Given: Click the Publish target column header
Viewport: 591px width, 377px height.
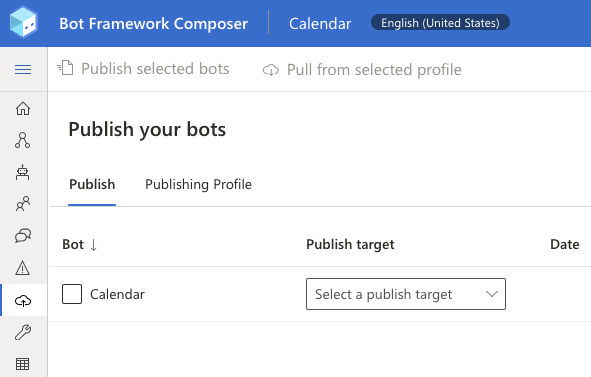Looking at the screenshot, I should 350,244.
